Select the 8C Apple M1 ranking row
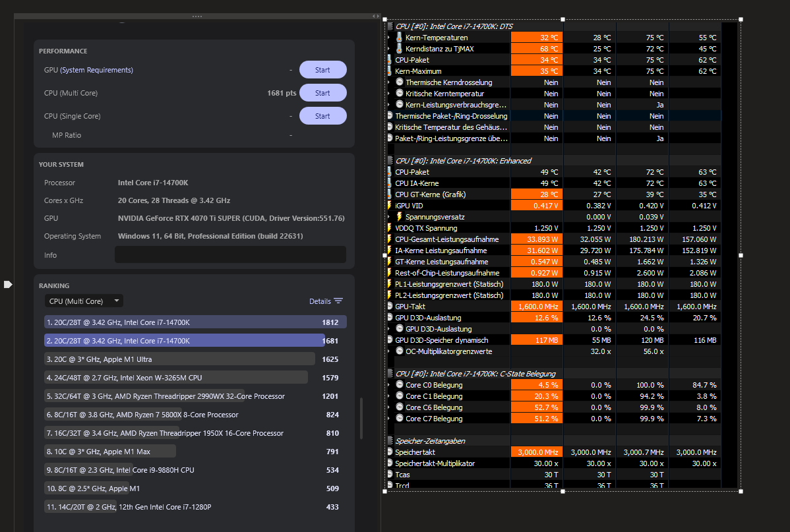Screen dimensions: 790x532 195,488
